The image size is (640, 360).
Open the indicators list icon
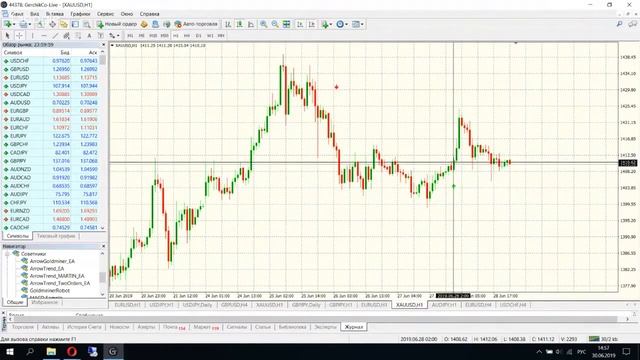(x=325, y=24)
